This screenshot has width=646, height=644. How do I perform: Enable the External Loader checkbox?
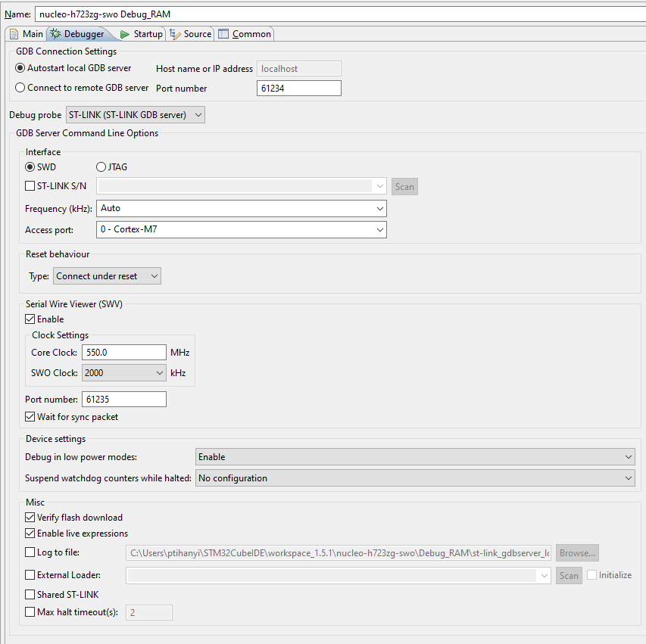pos(30,575)
